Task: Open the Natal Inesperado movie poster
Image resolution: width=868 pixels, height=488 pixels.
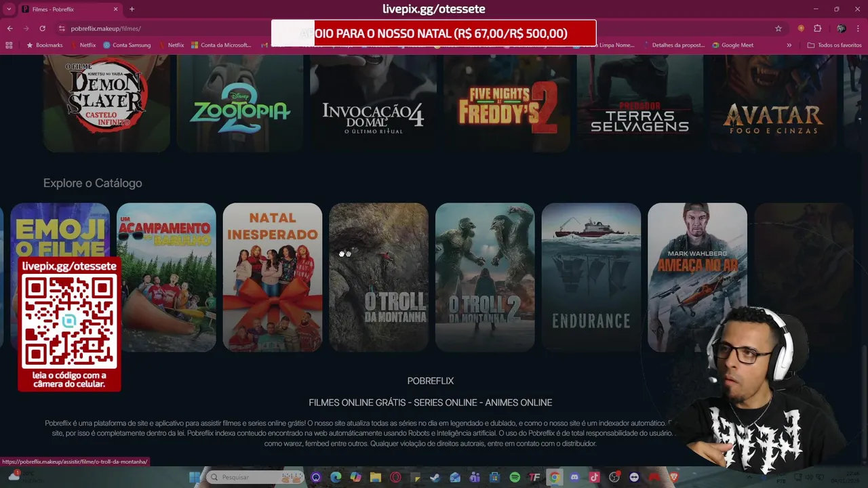Action: [273, 277]
